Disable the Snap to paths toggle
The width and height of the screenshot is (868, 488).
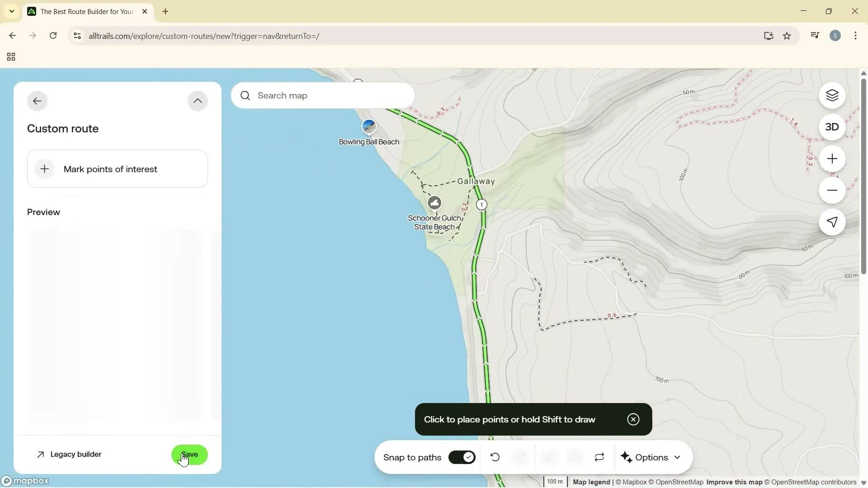[x=462, y=457]
